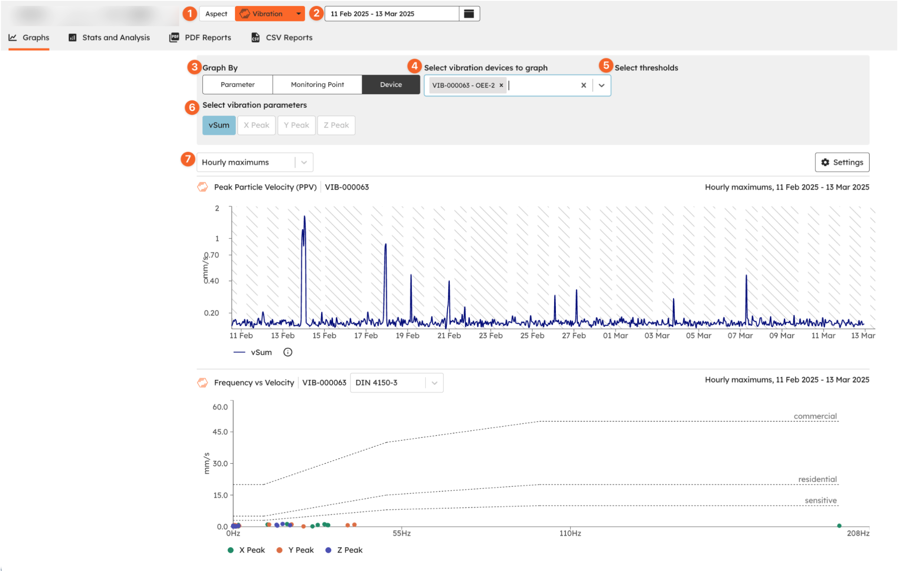This screenshot has width=899, height=588.
Task: Open the calendar date picker icon
Action: tap(469, 14)
